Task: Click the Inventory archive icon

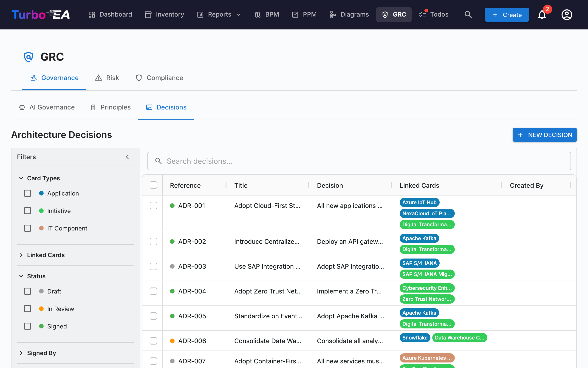Action: [x=148, y=14]
